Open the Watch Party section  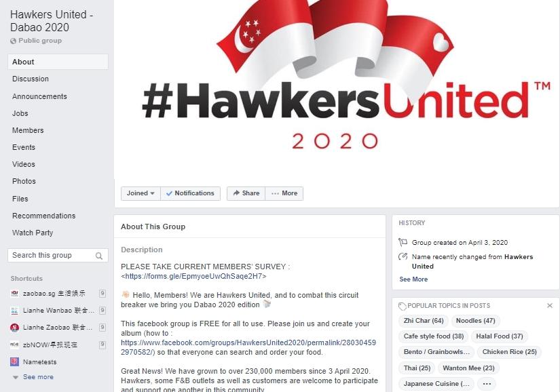coord(33,233)
